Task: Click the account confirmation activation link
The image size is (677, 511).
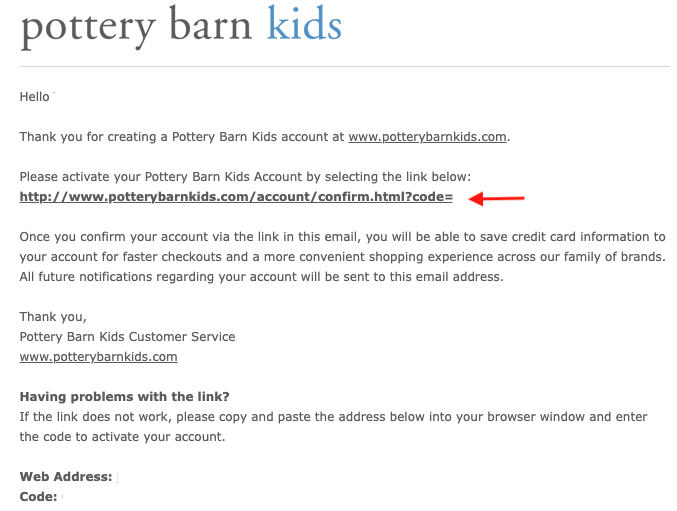Action: (236, 197)
